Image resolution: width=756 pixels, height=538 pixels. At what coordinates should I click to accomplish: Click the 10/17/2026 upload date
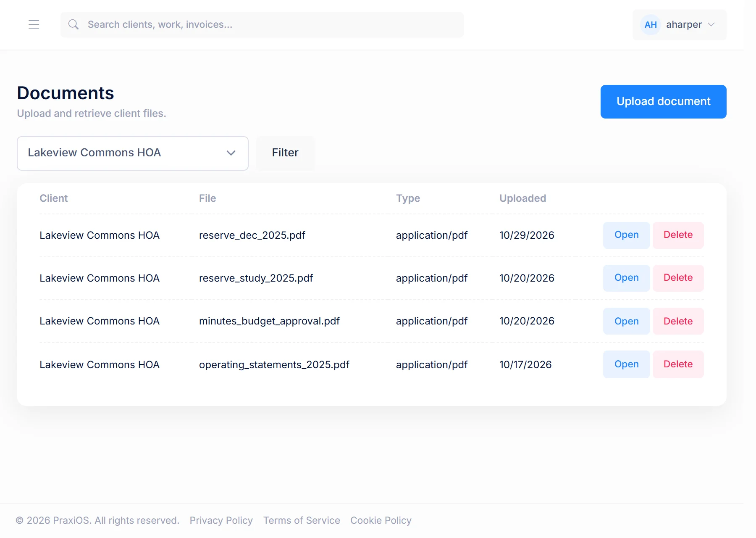coord(525,365)
